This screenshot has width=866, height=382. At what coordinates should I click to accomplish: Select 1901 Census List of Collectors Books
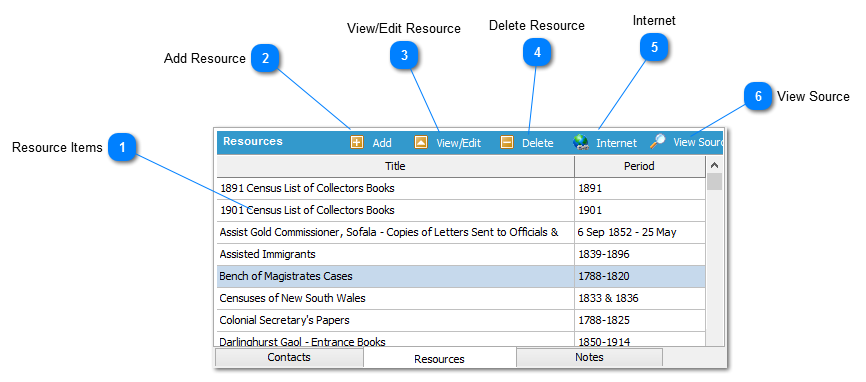coord(395,210)
